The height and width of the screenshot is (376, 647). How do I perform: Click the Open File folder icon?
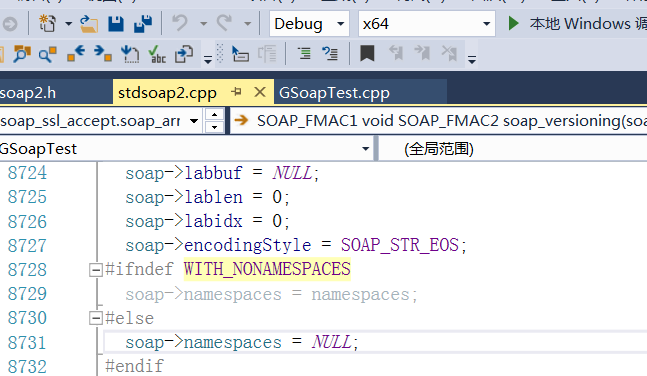pyautogui.click(x=89, y=24)
